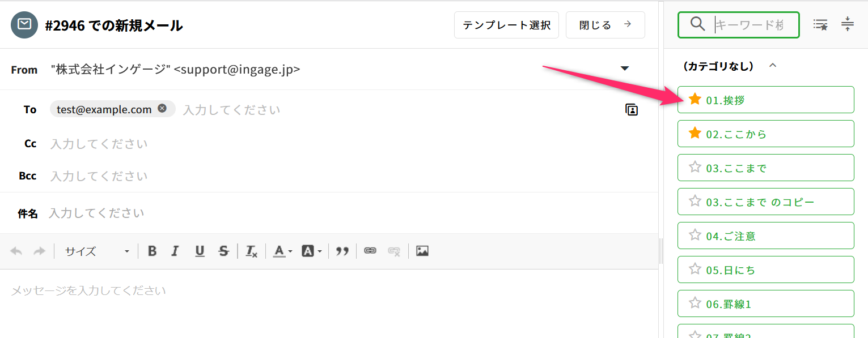This screenshot has height=338, width=868.
Task: Open the From address dropdown
Action: click(625, 69)
